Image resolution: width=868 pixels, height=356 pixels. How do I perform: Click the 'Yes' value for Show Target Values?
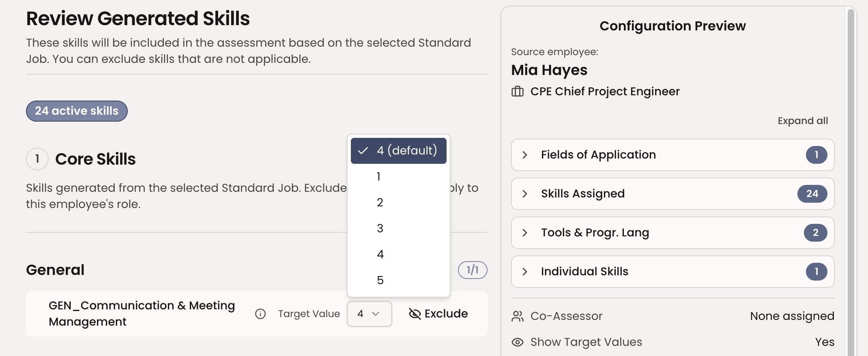[825, 342]
